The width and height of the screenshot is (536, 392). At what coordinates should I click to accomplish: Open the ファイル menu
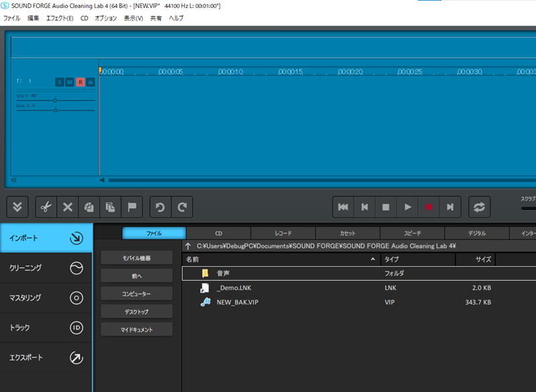pos(11,18)
